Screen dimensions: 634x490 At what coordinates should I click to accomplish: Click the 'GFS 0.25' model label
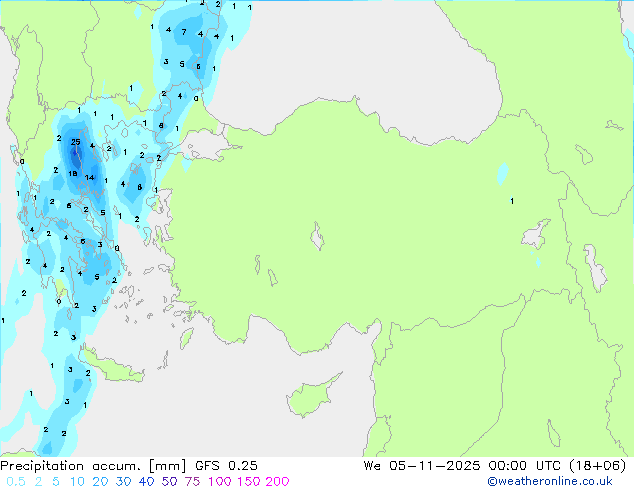coord(226,466)
